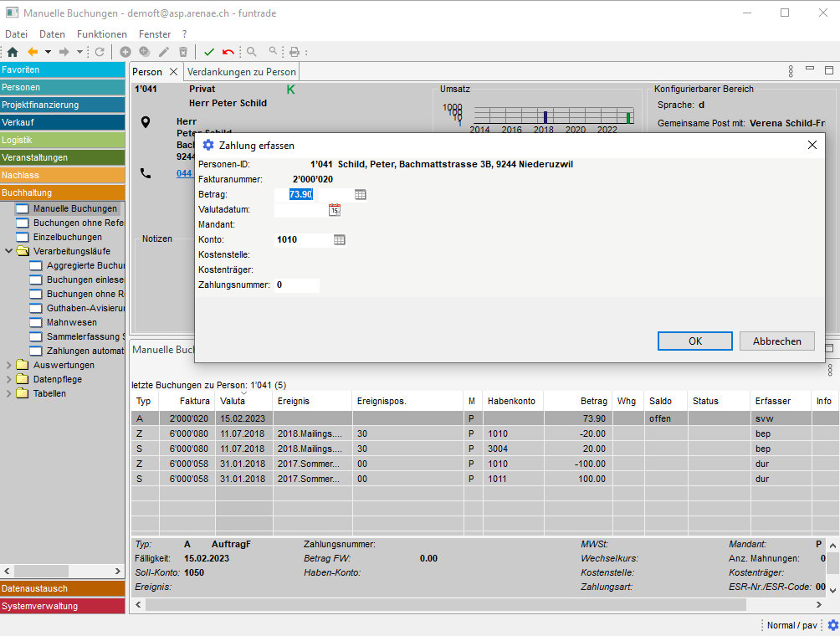This screenshot has height=636, width=840.
Task: Open the back-history dropdown arrow
Action: coord(49,52)
